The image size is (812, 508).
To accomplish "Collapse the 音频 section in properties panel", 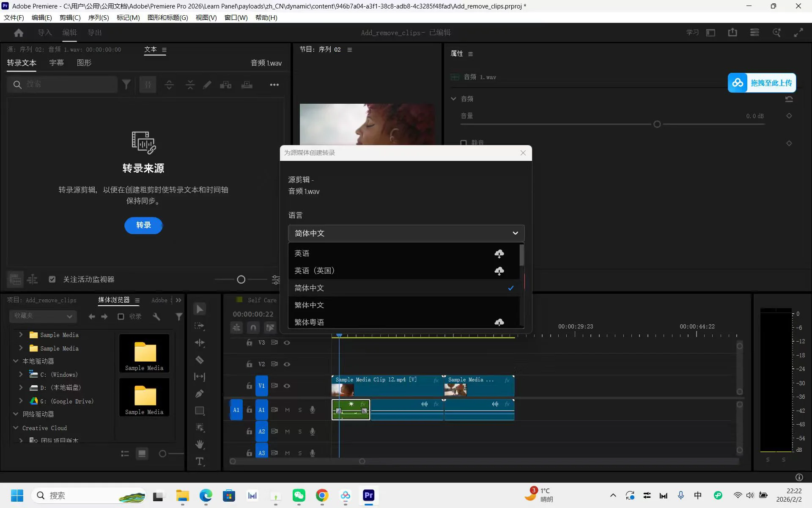I will coord(453,99).
